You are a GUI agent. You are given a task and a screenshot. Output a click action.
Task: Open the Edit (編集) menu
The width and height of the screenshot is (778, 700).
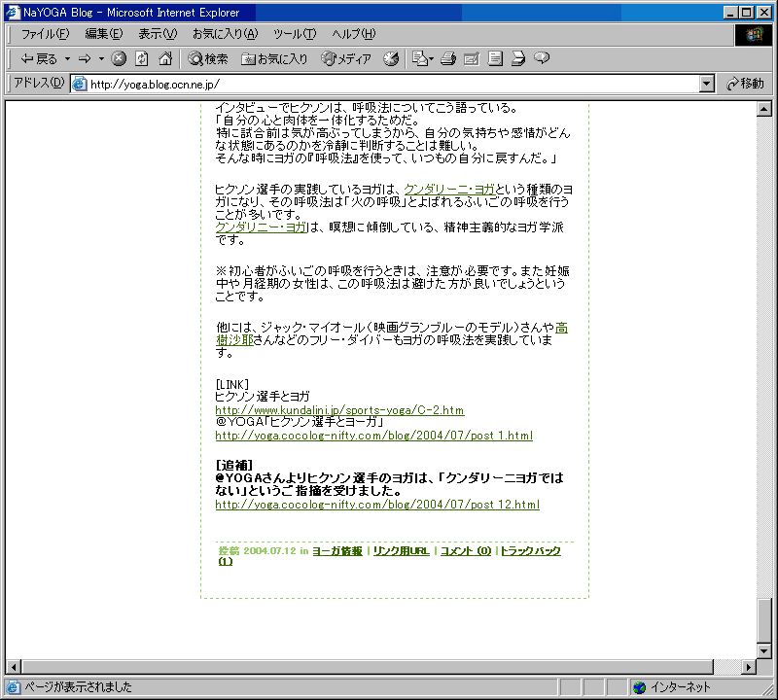point(104,34)
